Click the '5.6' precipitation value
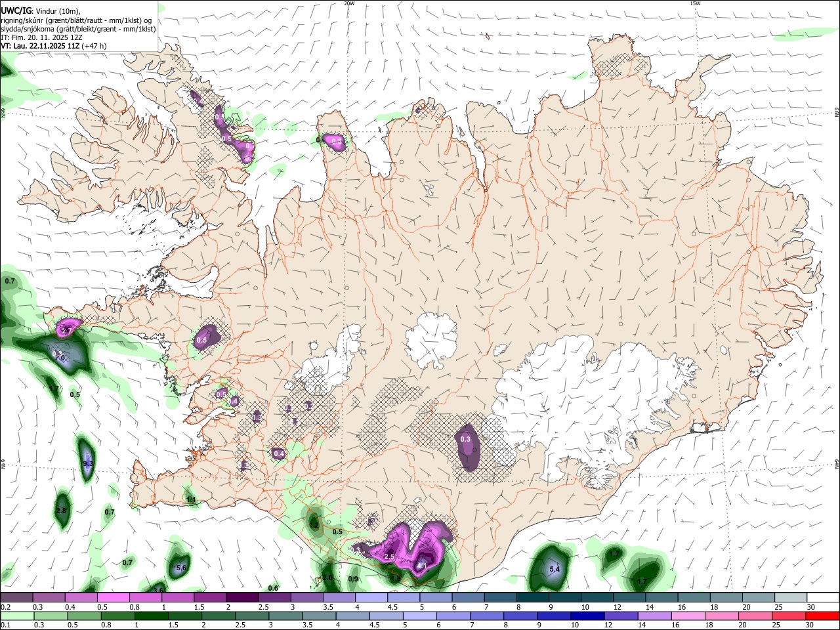This screenshot has width=840, height=630. click(182, 568)
